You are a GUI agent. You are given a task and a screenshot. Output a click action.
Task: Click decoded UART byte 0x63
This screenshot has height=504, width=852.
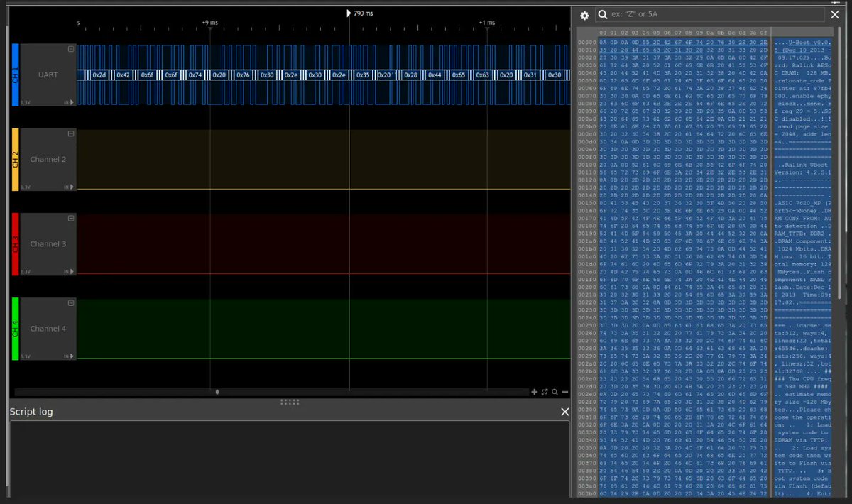483,75
